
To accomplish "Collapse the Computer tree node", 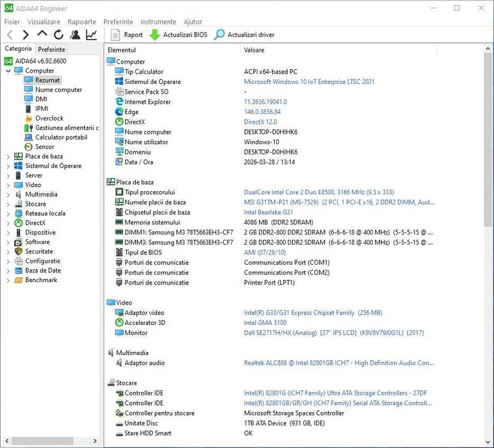I will [8, 71].
